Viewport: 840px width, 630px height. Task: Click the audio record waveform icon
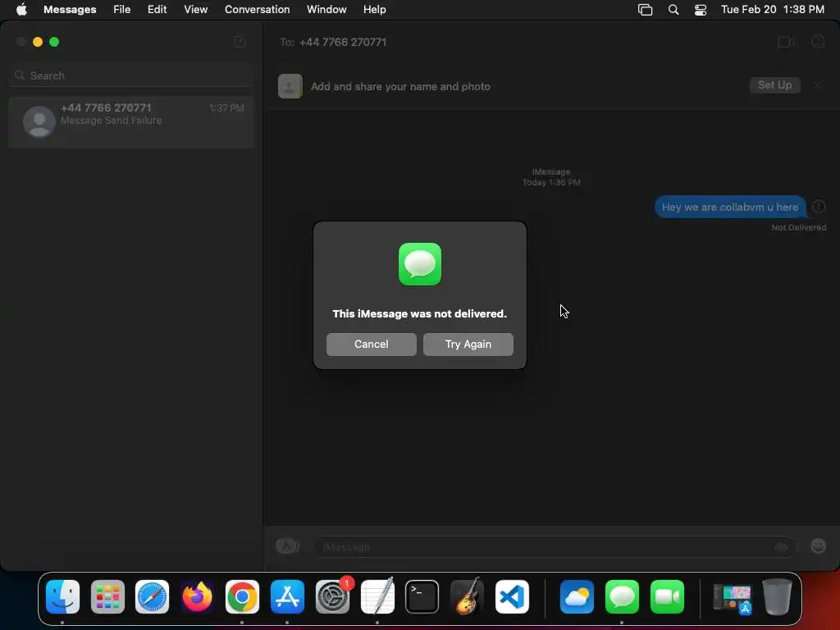(x=781, y=547)
